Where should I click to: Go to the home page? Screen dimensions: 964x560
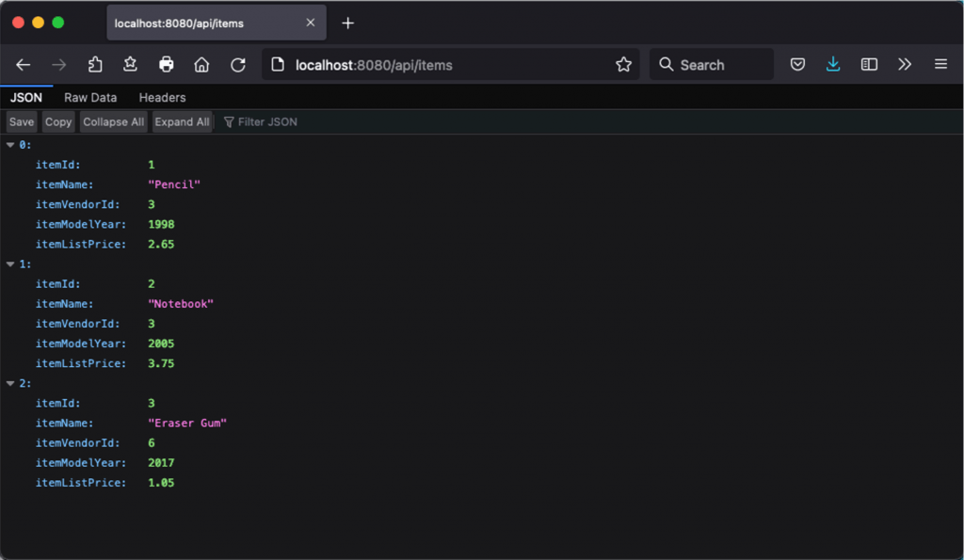201,65
